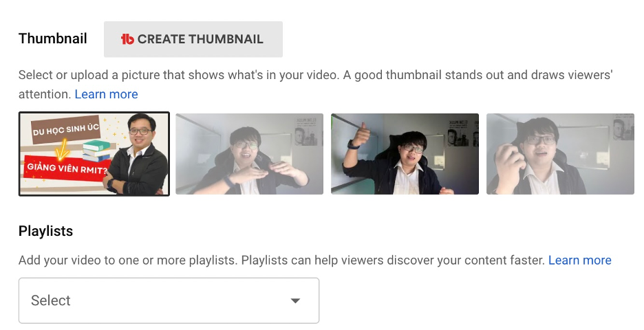Open the Playlists Select dropdown box
The image size is (644, 330).
pyautogui.click(x=169, y=300)
